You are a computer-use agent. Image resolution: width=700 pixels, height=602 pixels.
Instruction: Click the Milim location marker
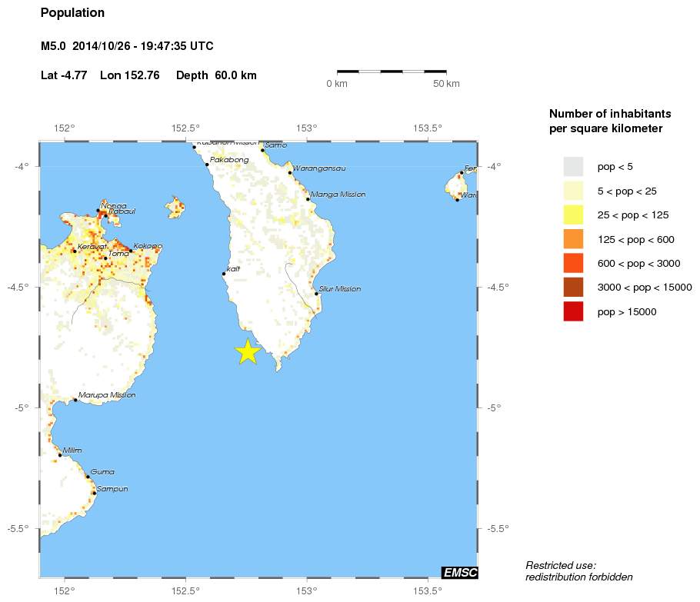click(x=60, y=455)
